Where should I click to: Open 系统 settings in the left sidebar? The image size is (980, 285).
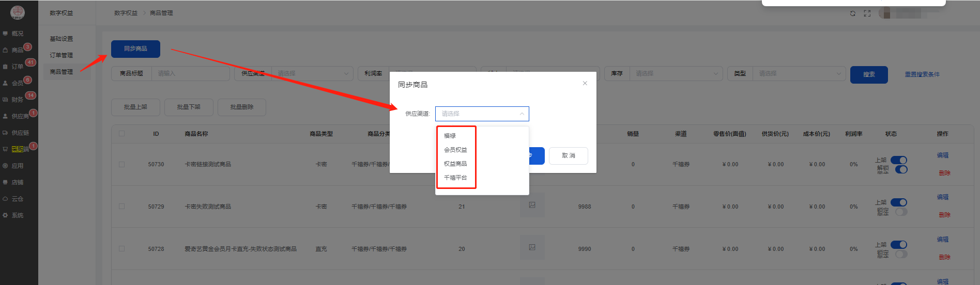pyautogui.click(x=17, y=215)
